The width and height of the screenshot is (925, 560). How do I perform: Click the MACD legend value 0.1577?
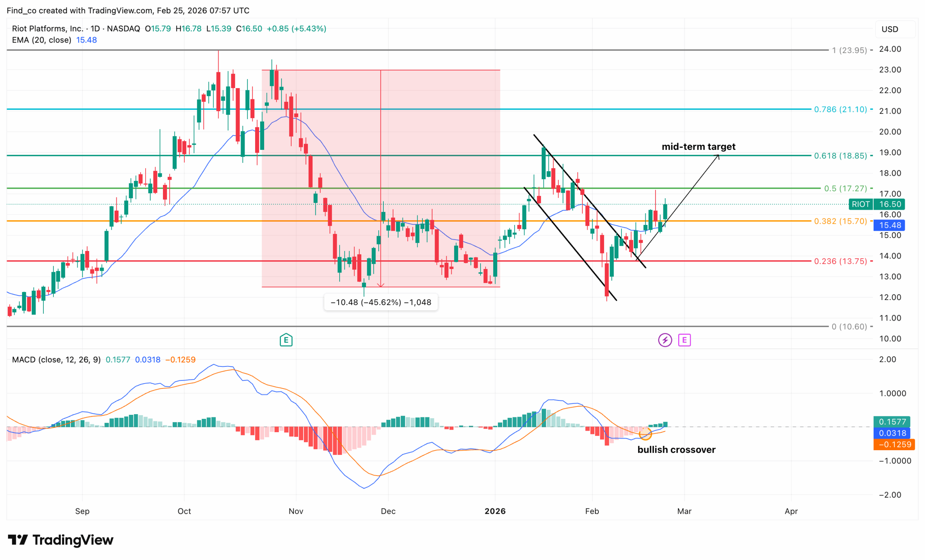pos(118,360)
